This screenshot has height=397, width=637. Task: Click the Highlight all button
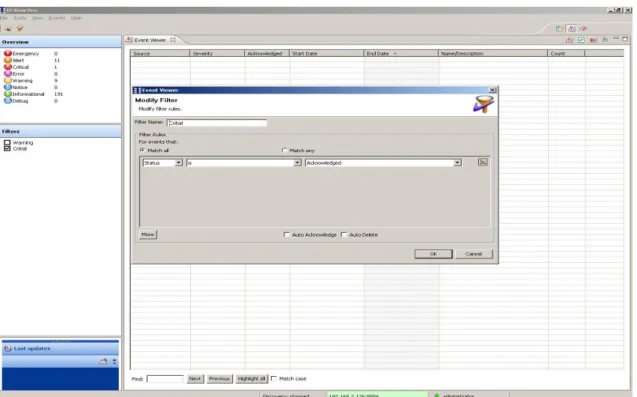click(251, 378)
